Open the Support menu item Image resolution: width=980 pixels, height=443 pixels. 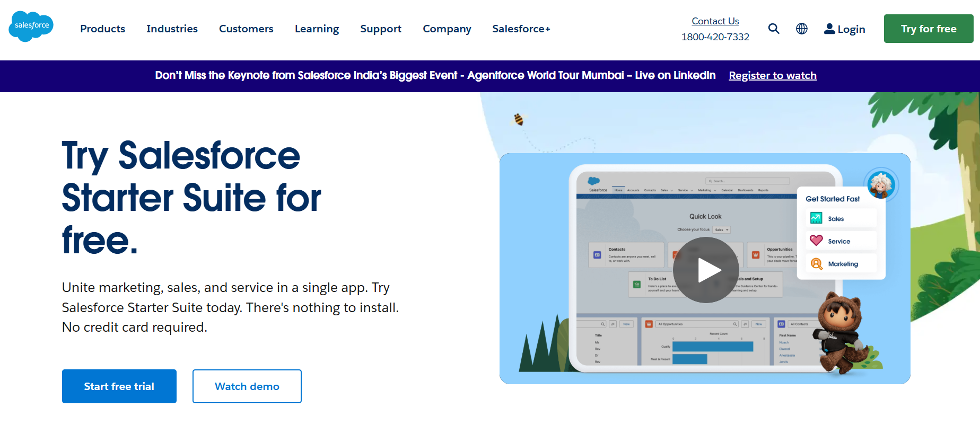[381, 29]
